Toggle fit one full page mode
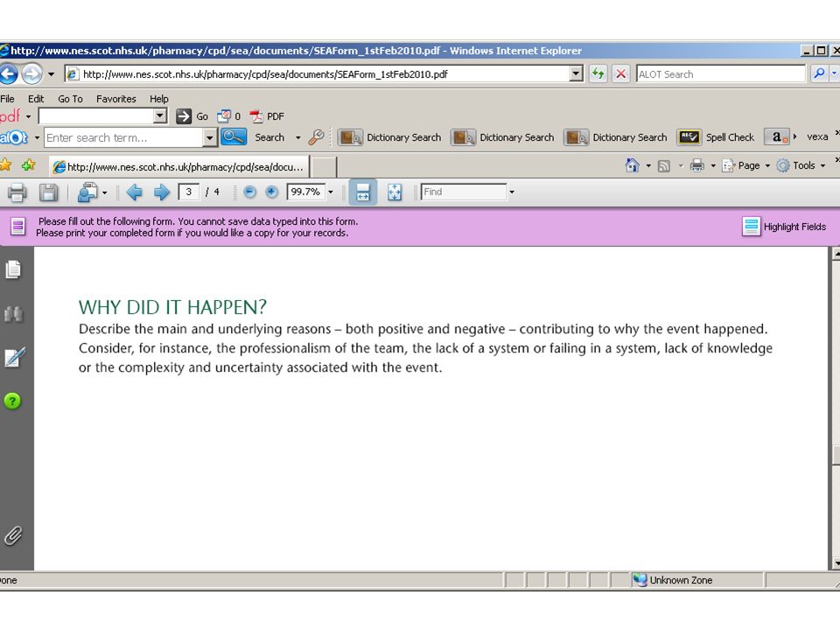840x630 pixels. (395, 192)
